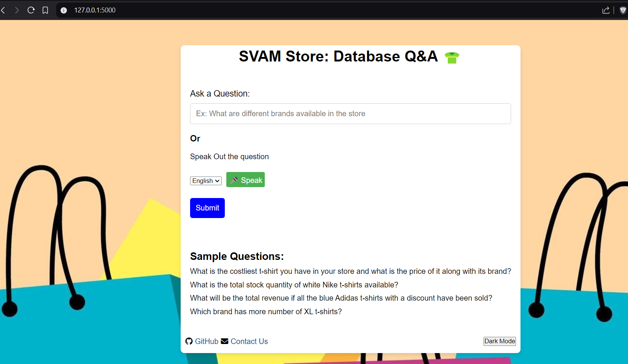Viewport: 628px width, 364px height.
Task: Open the Contact Us link
Action: click(249, 341)
